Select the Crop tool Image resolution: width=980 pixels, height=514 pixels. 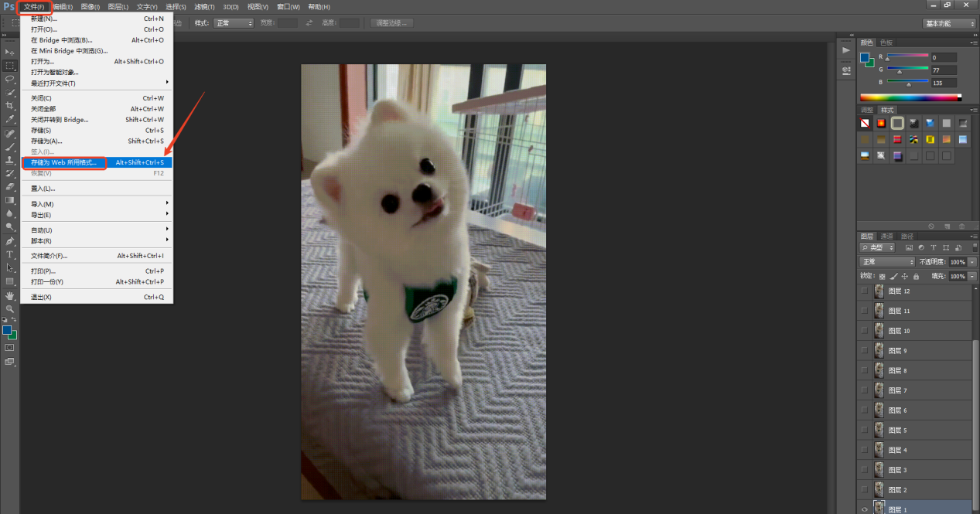(10, 106)
